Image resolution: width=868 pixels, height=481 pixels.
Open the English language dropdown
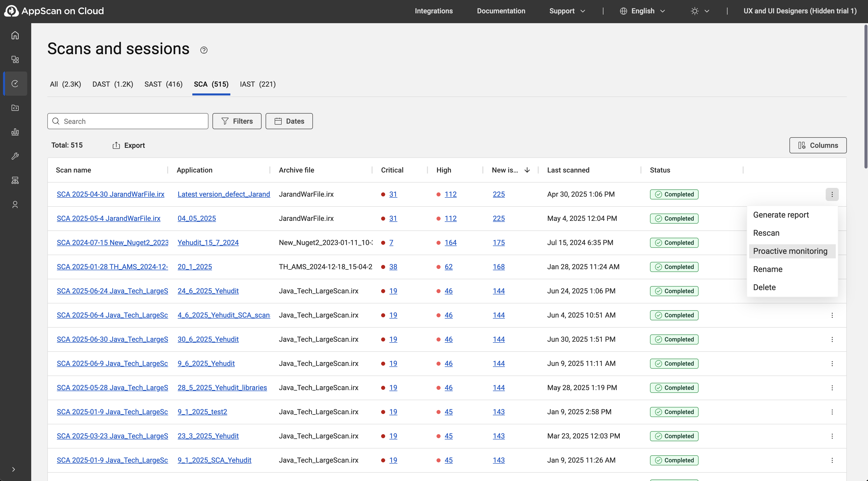642,11
